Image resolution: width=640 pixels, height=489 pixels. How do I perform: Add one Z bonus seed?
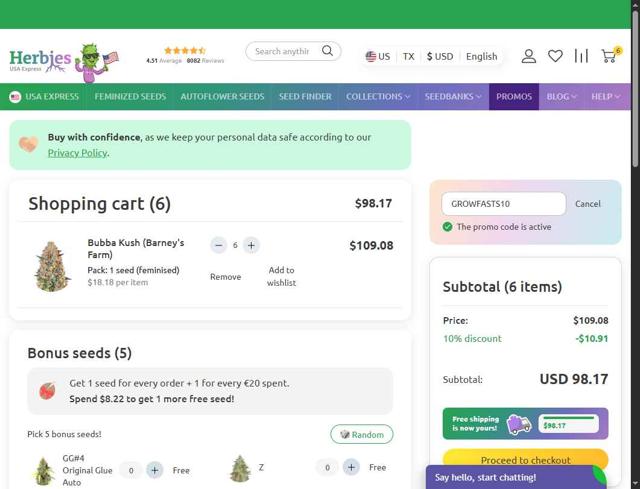pyautogui.click(x=351, y=467)
